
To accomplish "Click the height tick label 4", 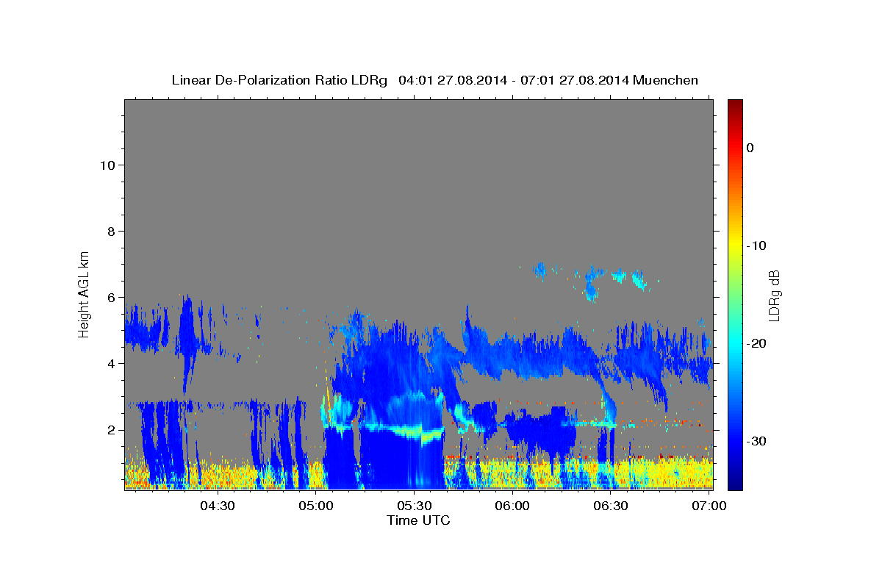I will [x=112, y=364].
